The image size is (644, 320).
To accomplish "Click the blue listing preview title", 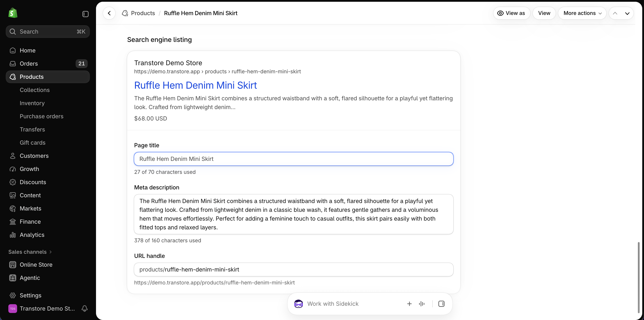I will point(195,85).
